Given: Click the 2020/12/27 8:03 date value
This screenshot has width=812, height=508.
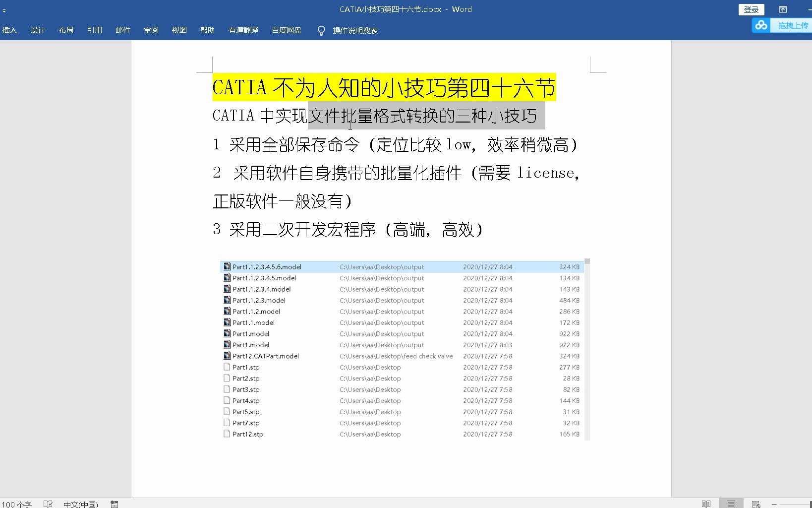Looking at the screenshot, I should coord(488,345).
